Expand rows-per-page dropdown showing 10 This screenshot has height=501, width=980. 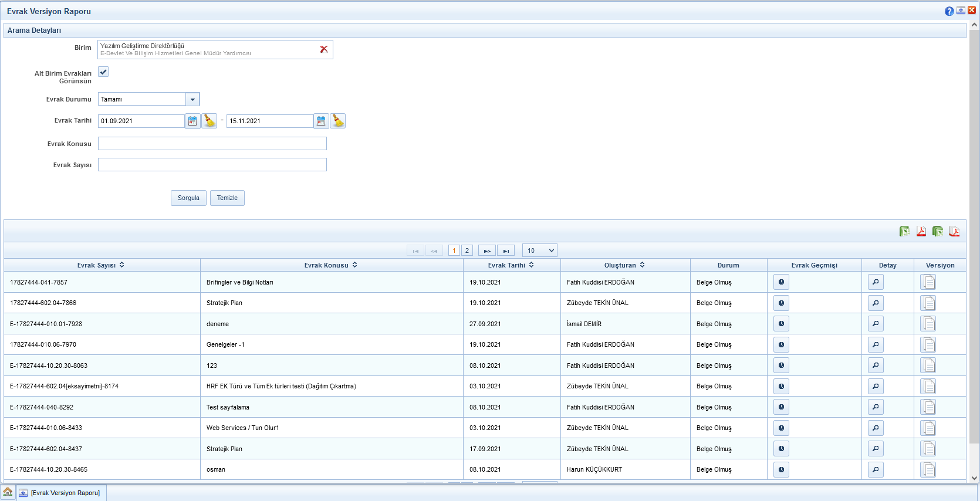pyautogui.click(x=539, y=250)
